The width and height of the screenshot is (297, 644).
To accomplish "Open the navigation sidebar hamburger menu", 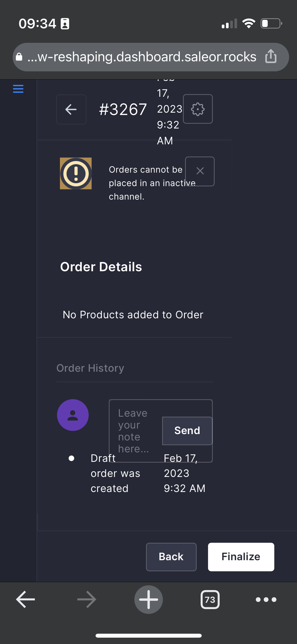I will (x=18, y=89).
